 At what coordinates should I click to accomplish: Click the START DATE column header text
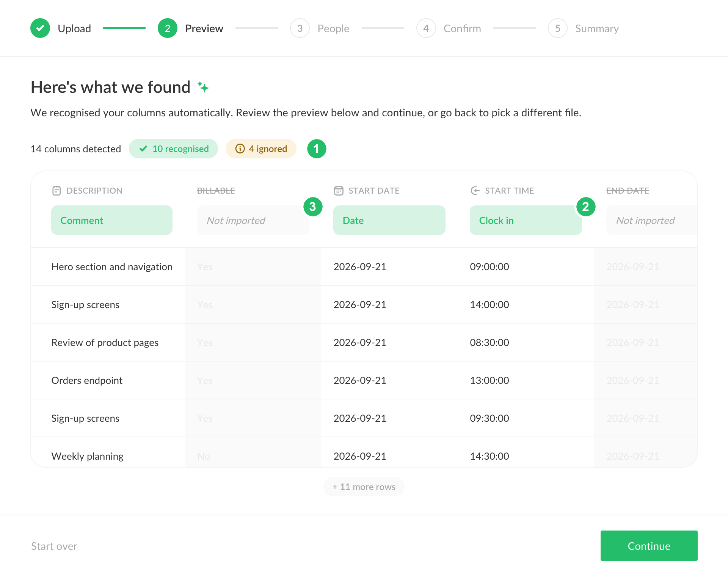click(374, 191)
